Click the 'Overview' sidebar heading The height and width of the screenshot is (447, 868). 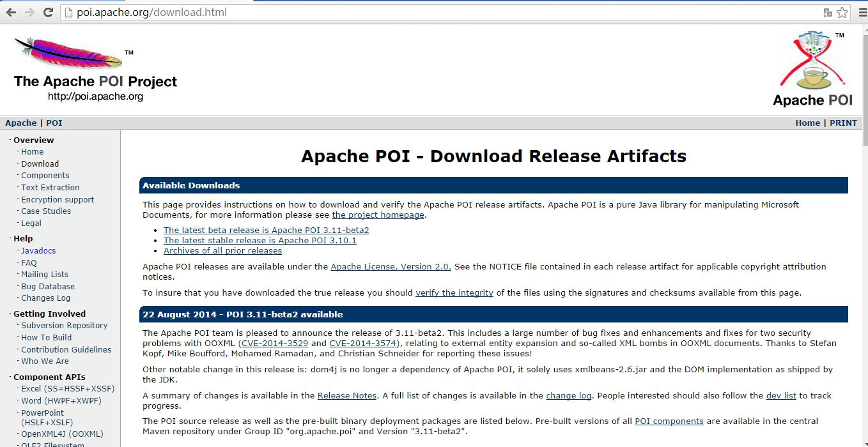(x=34, y=140)
